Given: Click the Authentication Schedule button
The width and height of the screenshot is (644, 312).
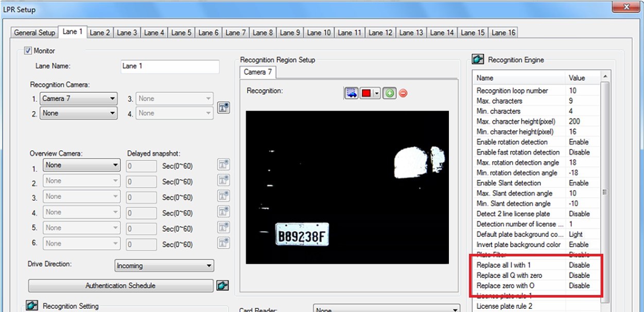Looking at the screenshot, I should pos(120,286).
